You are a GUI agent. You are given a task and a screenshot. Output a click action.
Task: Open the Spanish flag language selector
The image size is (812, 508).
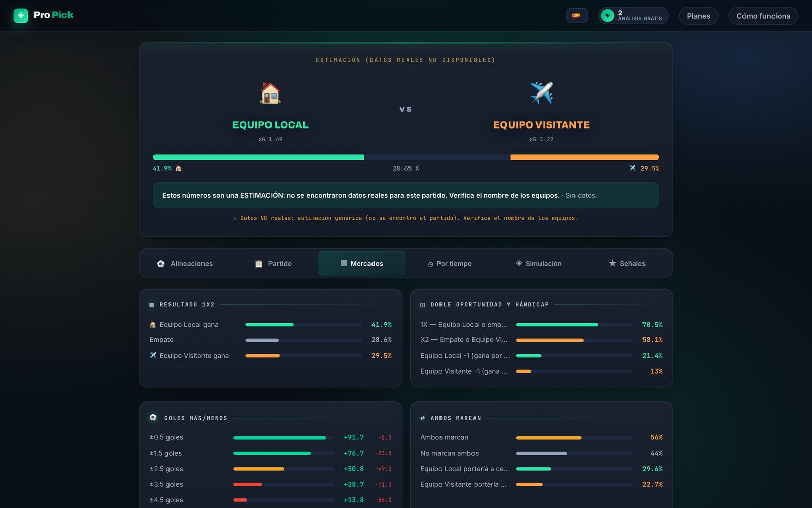pos(577,16)
